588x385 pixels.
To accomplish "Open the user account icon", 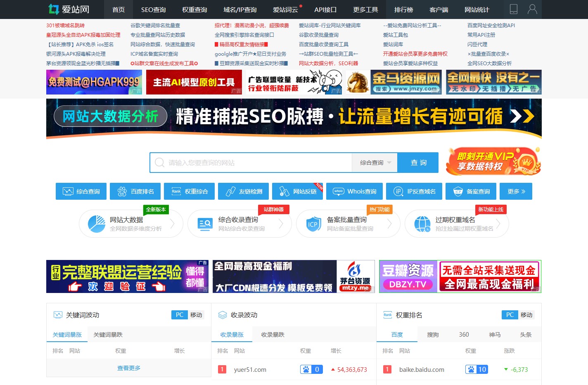I will [533, 9].
